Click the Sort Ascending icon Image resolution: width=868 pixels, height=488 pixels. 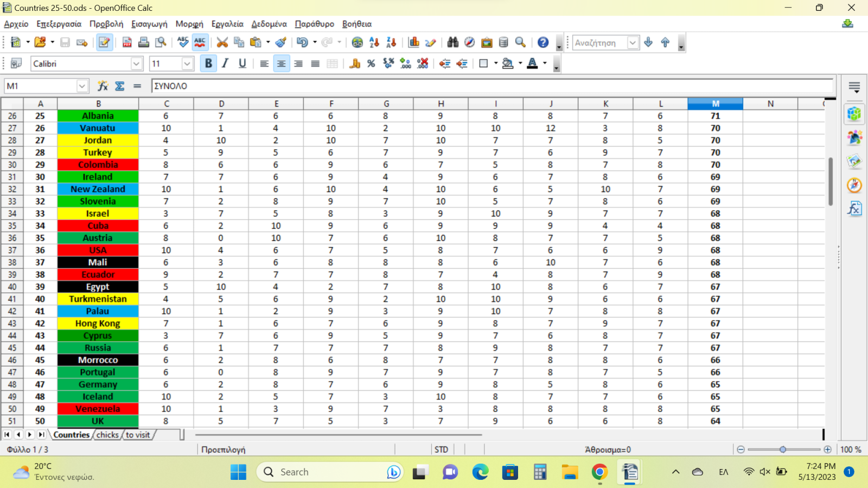[374, 42]
